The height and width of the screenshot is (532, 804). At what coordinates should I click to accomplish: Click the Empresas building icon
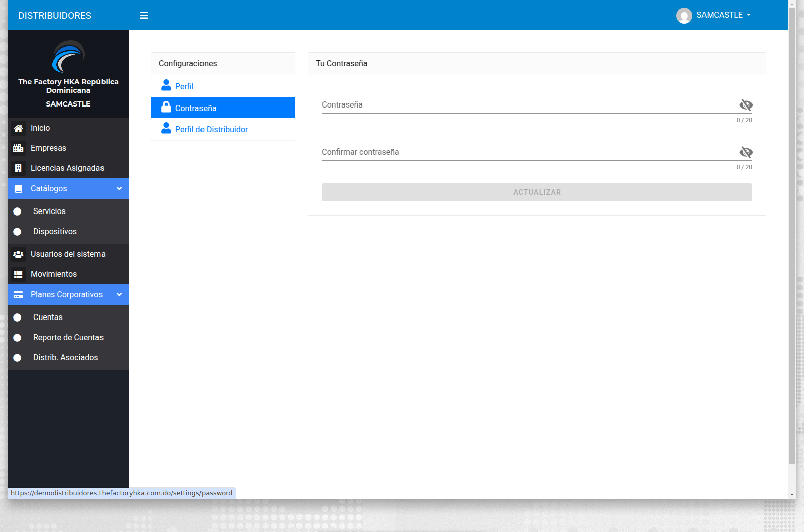18,148
